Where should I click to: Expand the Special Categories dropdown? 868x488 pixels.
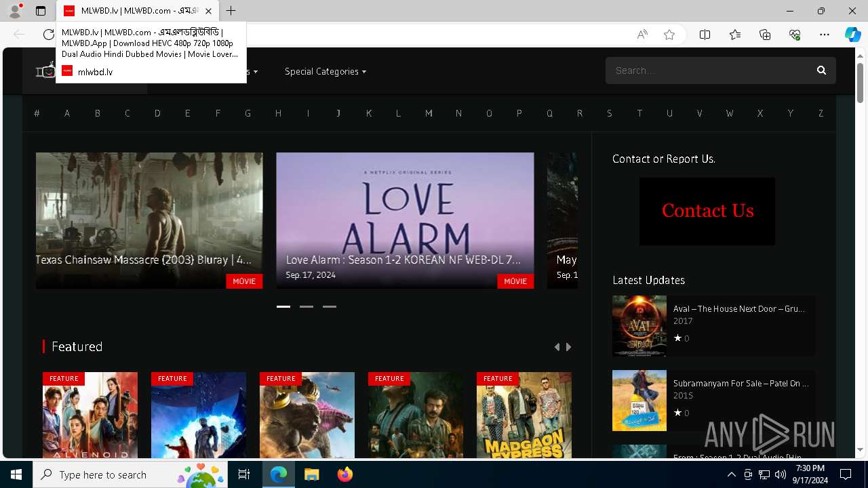point(325,71)
